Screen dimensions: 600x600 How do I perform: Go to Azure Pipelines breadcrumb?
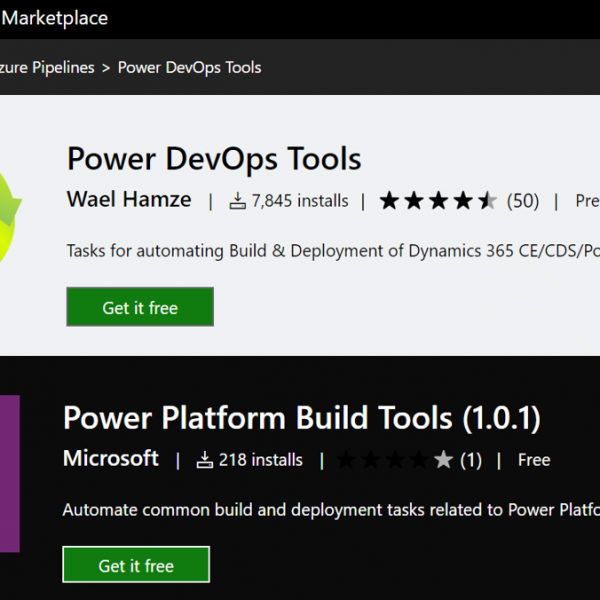(x=47, y=68)
